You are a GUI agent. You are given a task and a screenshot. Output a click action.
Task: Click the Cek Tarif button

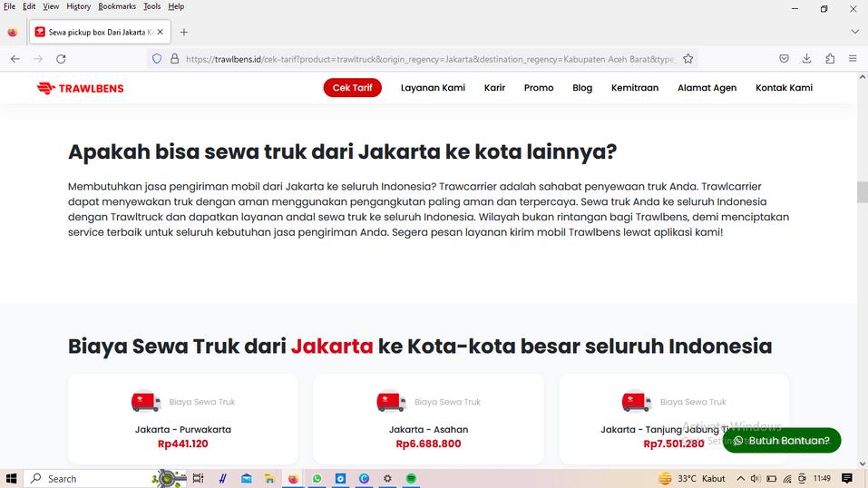353,87
